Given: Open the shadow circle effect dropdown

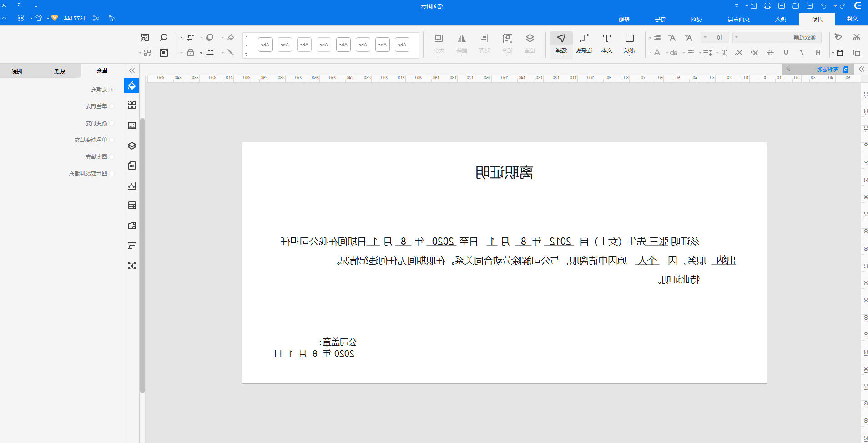Looking at the screenshot, I should 207,37.
